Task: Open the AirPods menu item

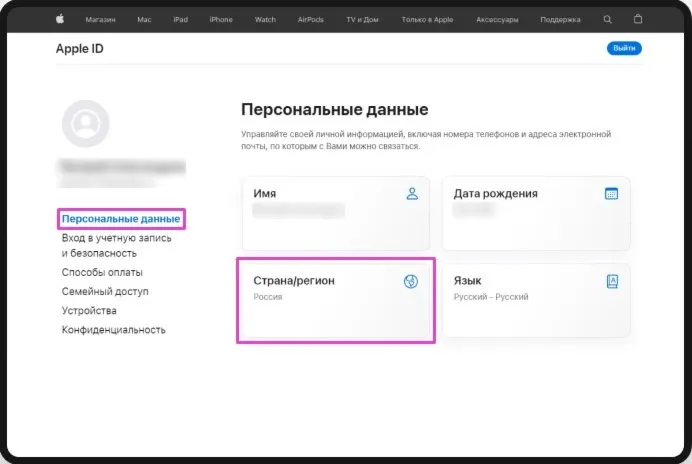Action: coord(311,20)
